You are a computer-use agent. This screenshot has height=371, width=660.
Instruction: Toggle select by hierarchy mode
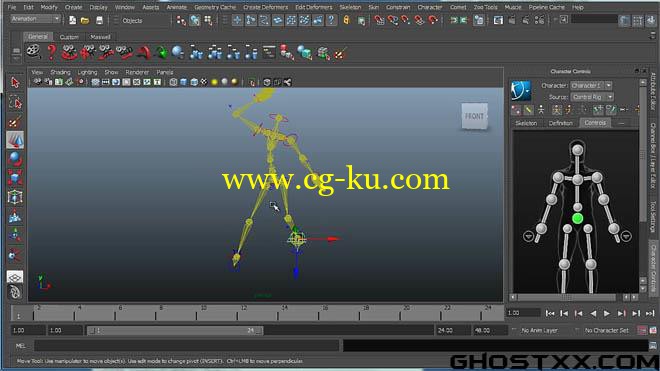click(x=181, y=20)
